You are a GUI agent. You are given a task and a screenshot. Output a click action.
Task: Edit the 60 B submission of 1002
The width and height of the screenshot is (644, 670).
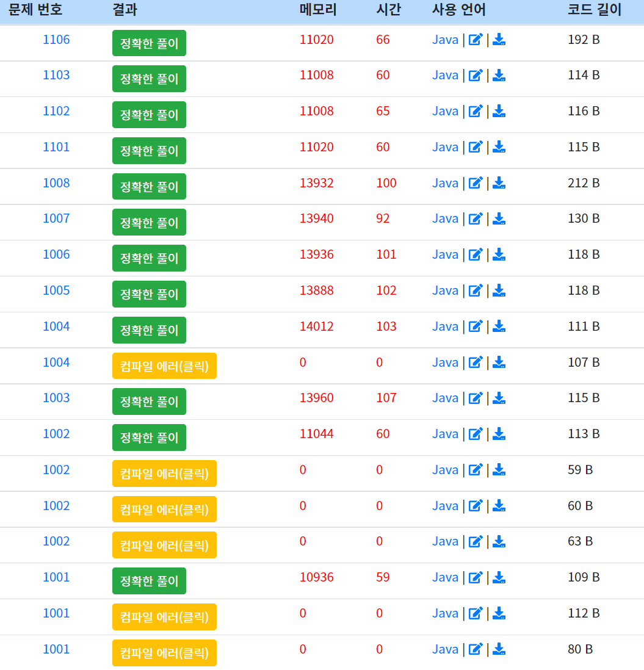pyautogui.click(x=476, y=506)
